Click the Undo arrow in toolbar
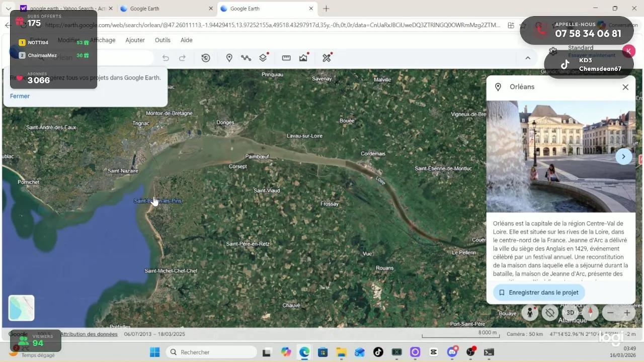Screen dimensions: 644x362 [166, 58]
